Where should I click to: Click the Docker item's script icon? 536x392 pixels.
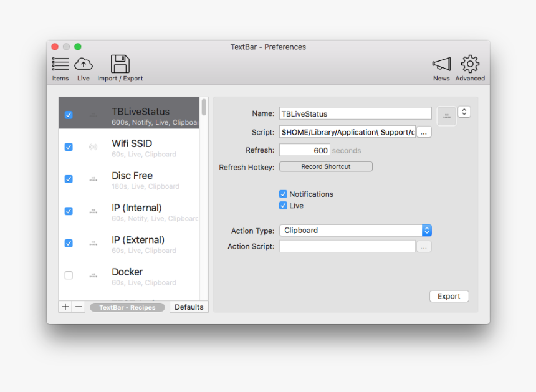[x=93, y=275]
